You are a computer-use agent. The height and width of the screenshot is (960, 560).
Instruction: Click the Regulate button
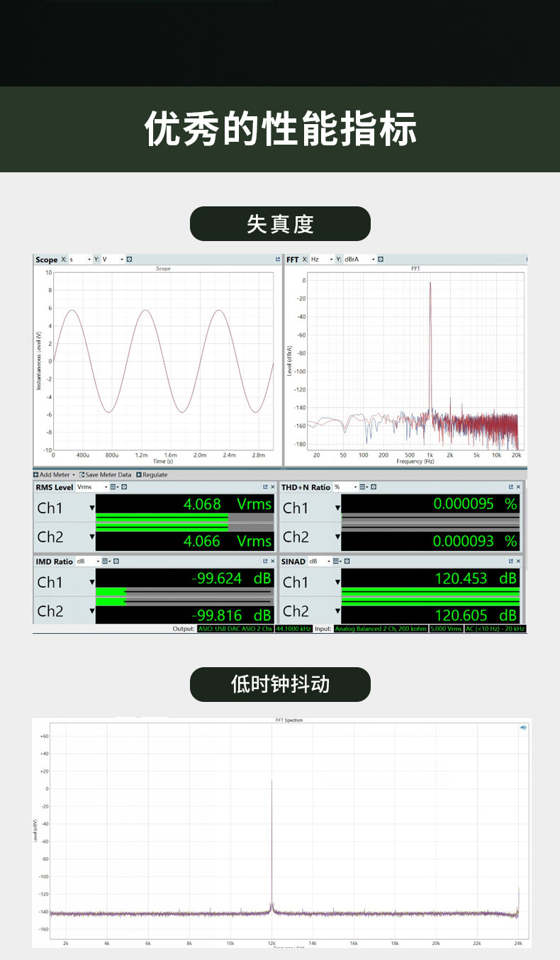click(152, 474)
